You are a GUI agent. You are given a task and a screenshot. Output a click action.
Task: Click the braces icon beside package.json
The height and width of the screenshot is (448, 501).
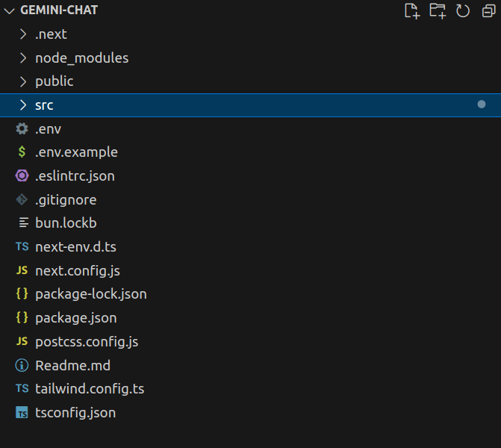(x=22, y=317)
